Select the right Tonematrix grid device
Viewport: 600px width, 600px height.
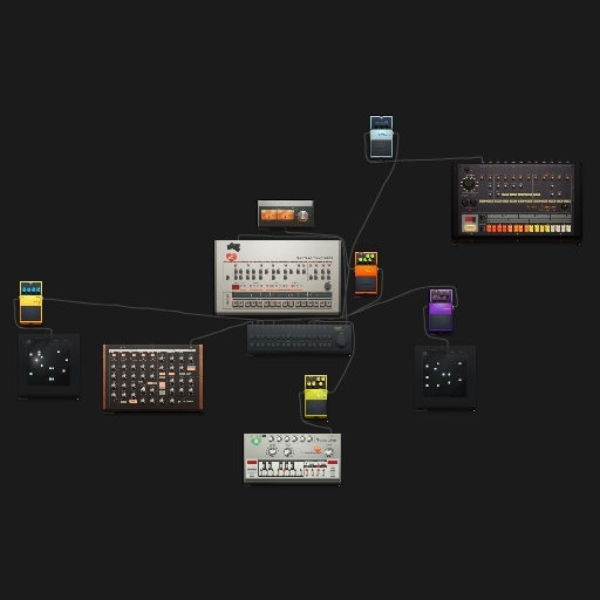click(x=445, y=377)
